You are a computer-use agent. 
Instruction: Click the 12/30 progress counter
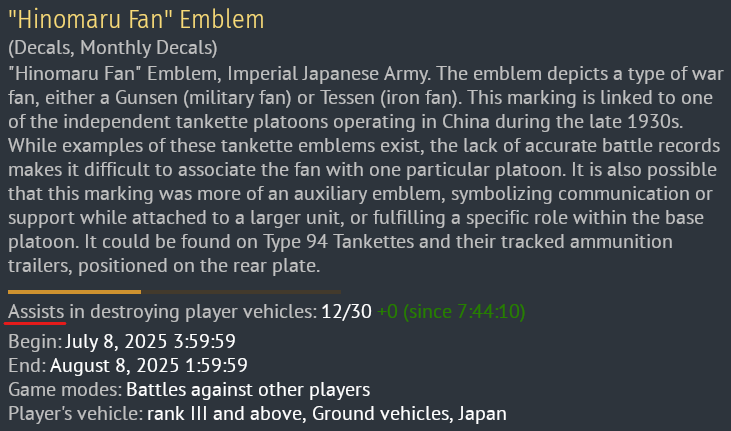pos(346,312)
